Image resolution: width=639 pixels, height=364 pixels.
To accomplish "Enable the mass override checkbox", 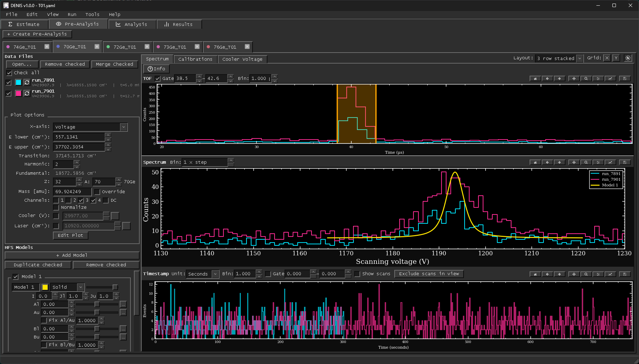I will pos(97,192).
